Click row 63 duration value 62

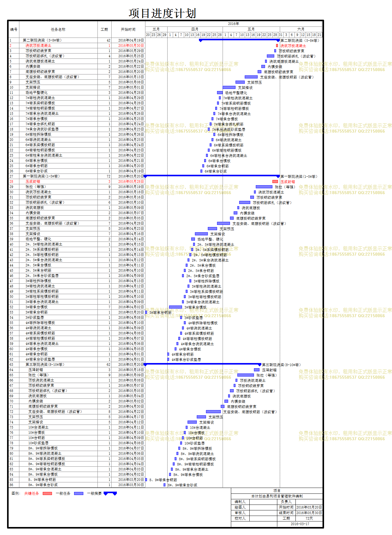109,365
